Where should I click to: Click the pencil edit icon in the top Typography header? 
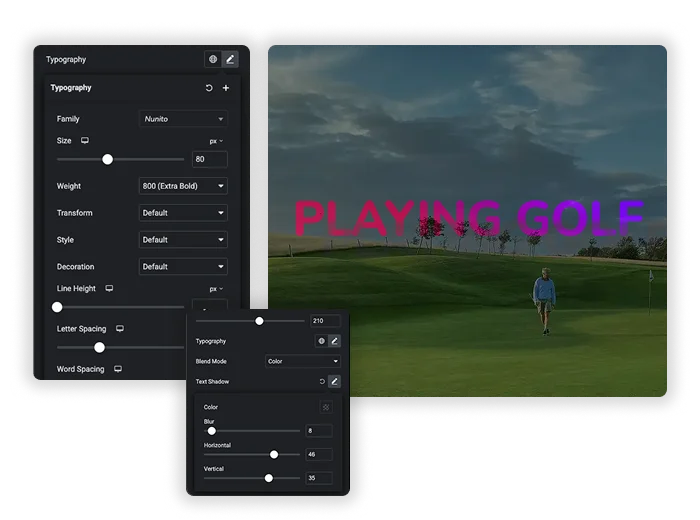(x=230, y=59)
